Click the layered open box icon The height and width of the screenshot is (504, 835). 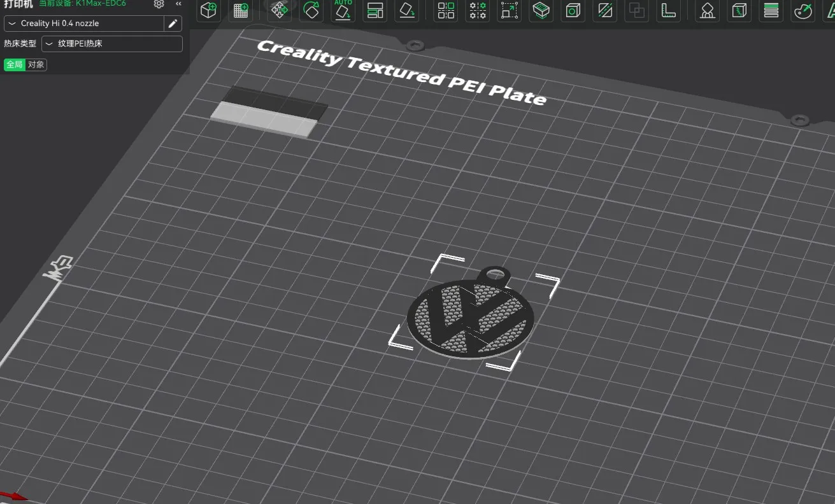tap(541, 10)
